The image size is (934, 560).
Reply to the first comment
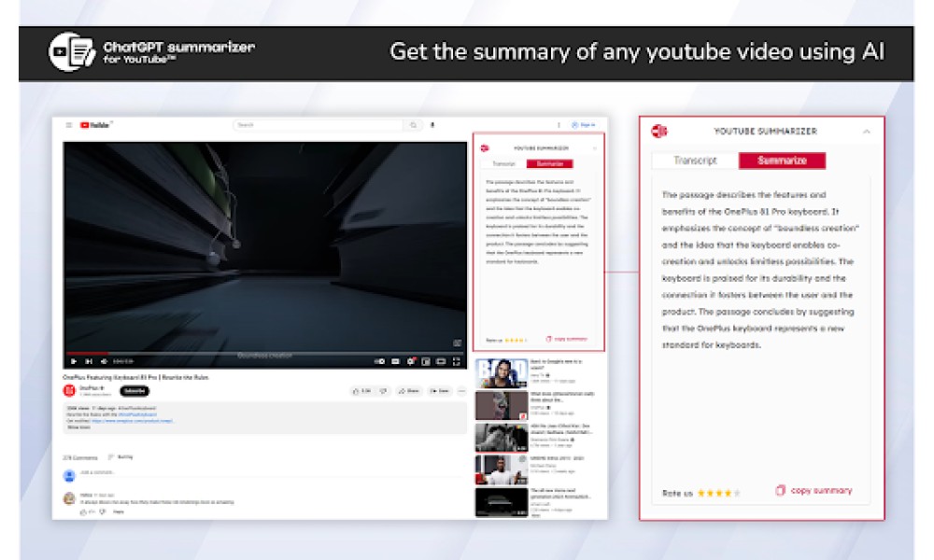[119, 511]
